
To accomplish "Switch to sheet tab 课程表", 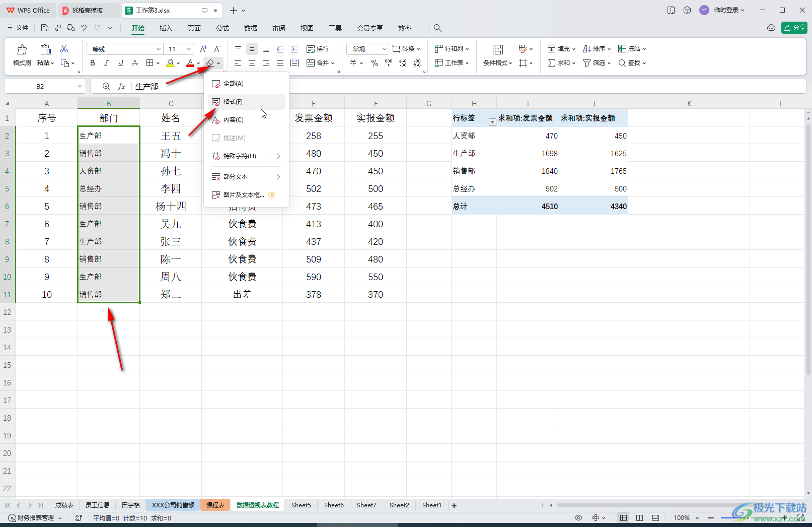I will [215, 505].
